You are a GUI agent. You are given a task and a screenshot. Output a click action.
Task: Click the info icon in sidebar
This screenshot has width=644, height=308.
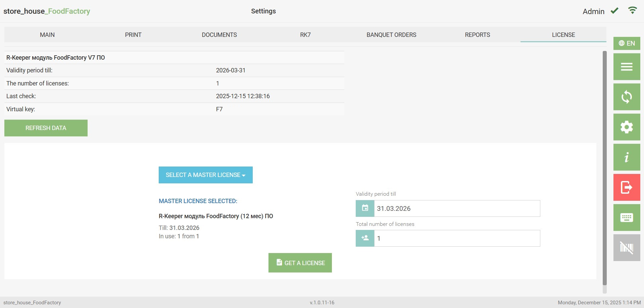point(627,157)
